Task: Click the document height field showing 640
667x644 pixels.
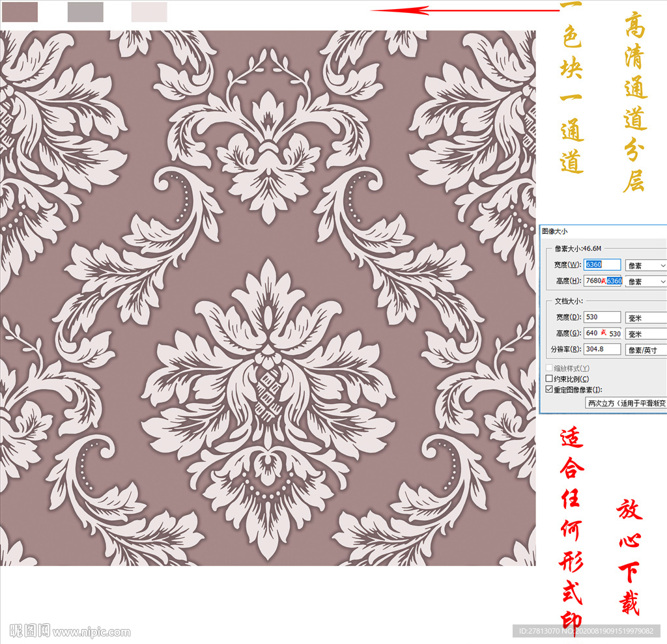Action: click(602, 333)
